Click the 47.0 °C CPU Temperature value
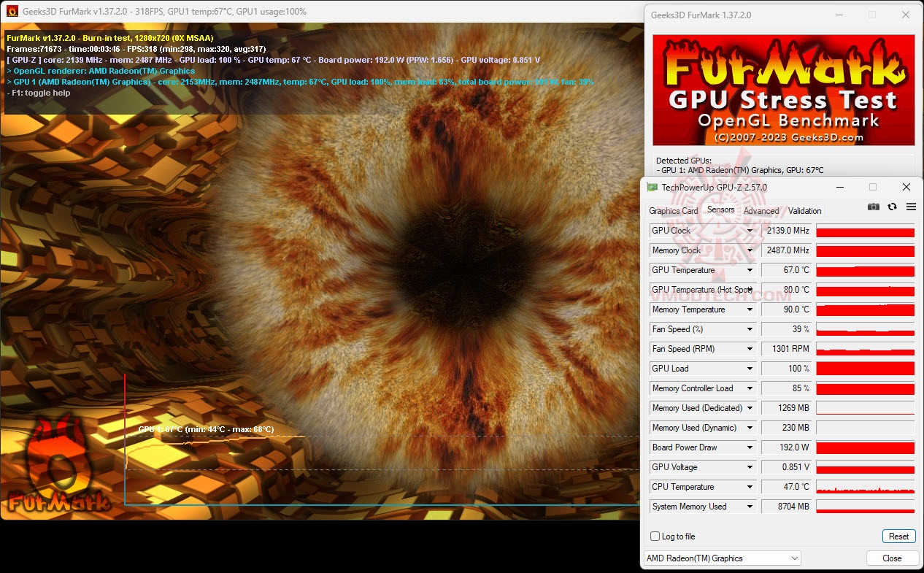924x573 pixels. pos(787,487)
